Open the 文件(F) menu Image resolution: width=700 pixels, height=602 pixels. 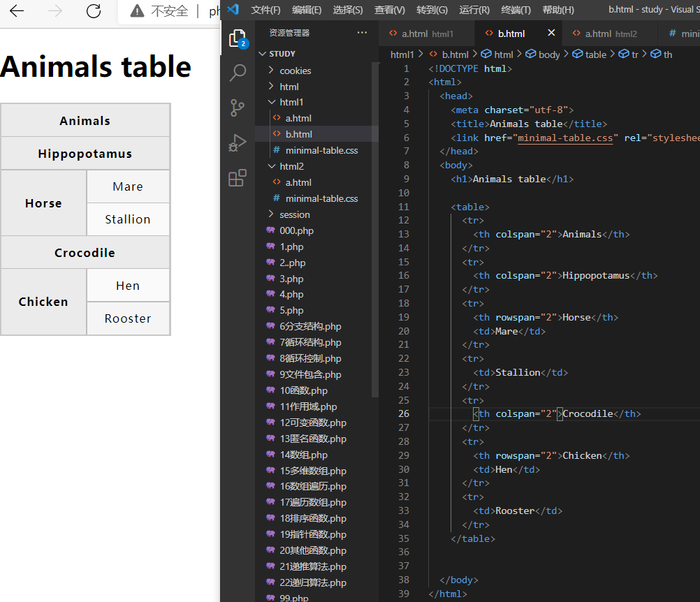click(x=265, y=10)
